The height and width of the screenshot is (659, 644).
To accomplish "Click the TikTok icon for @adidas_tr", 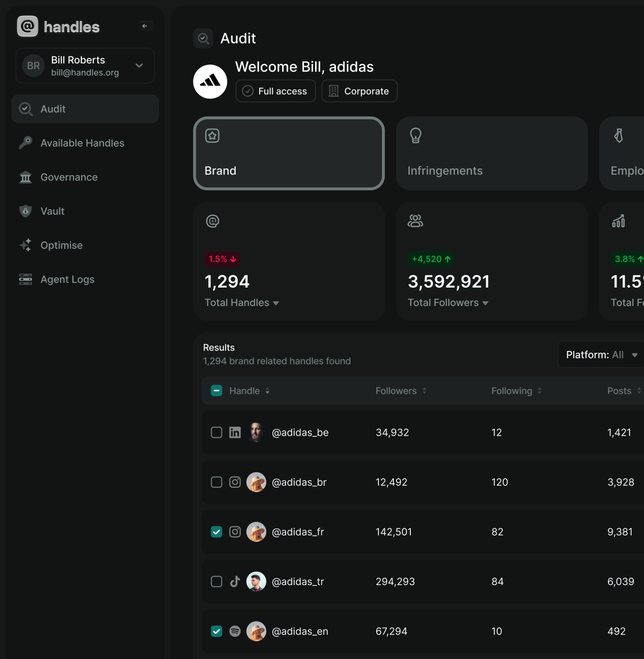I will pos(235,582).
